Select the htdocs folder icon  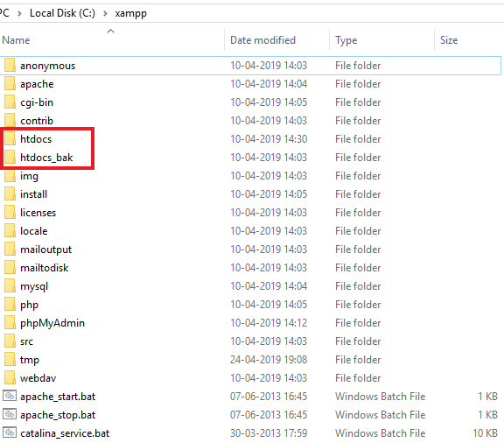(x=10, y=138)
